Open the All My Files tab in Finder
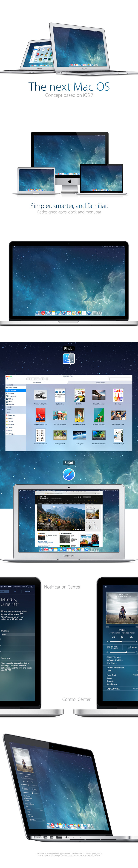138x868 pixels. tap(37, 382)
